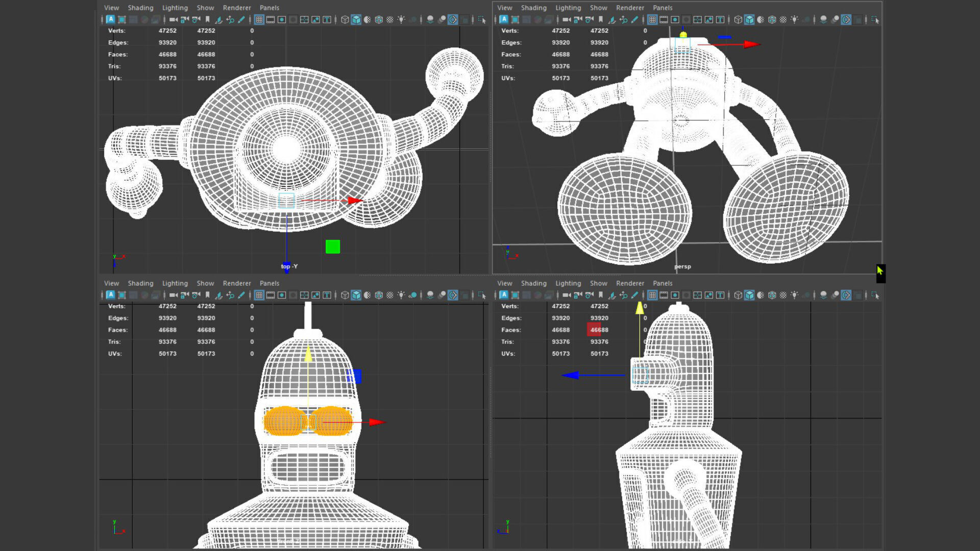The height and width of the screenshot is (551, 980).
Task: Click green plane handle in top view
Action: pyautogui.click(x=333, y=247)
